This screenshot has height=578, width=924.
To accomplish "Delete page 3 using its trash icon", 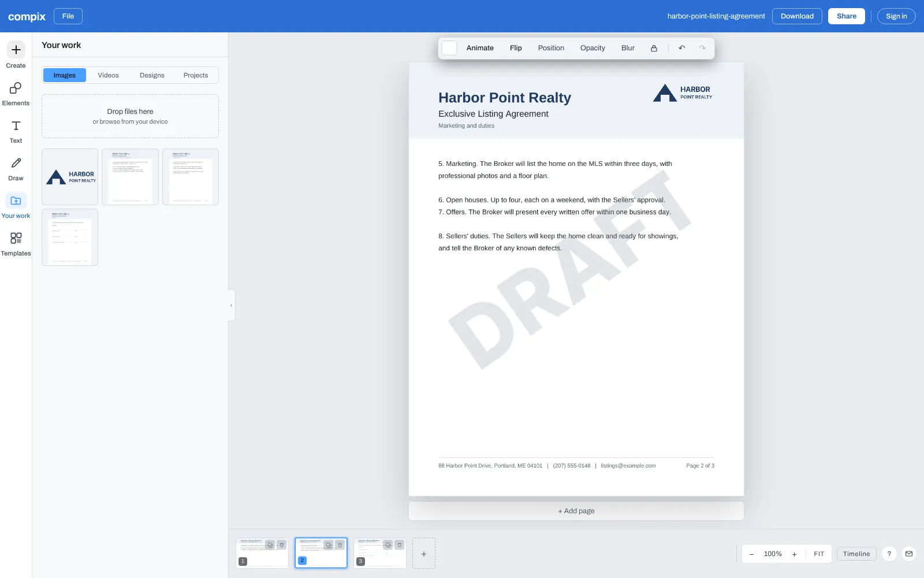I will [399, 544].
